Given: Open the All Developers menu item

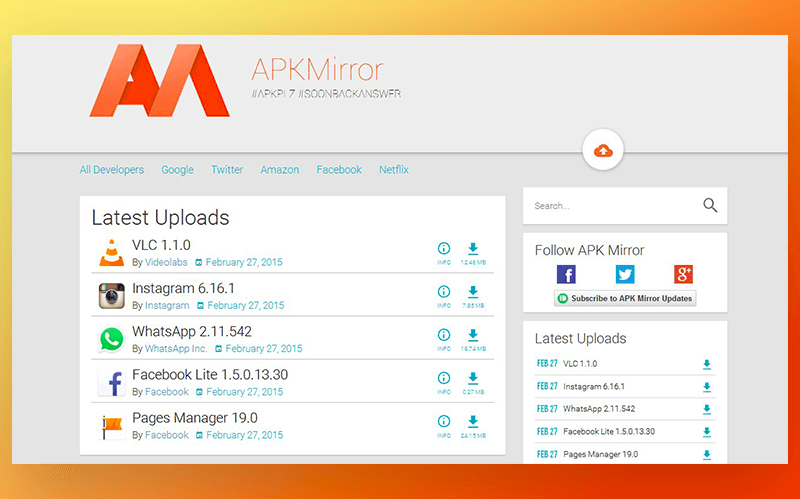Looking at the screenshot, I should point(112,169).
